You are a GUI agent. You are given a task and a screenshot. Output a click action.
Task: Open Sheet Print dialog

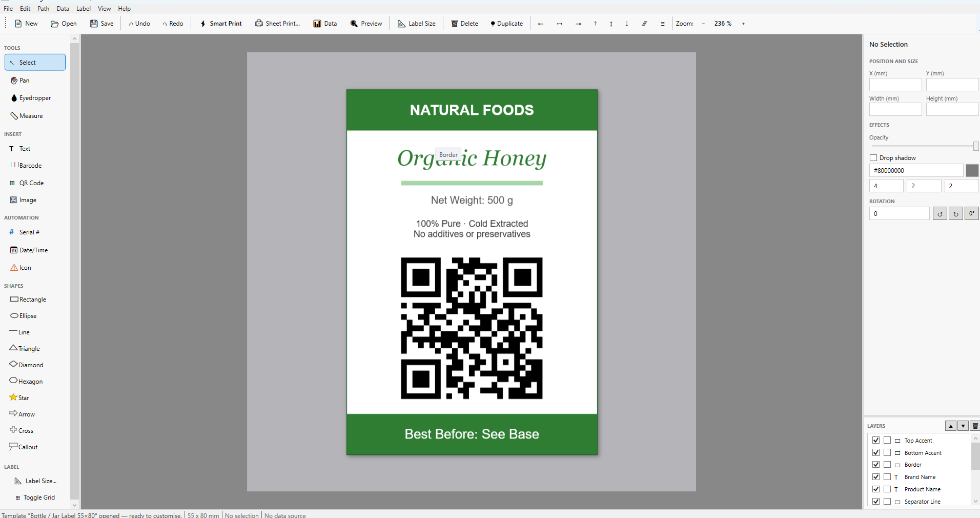coord(277,24)
